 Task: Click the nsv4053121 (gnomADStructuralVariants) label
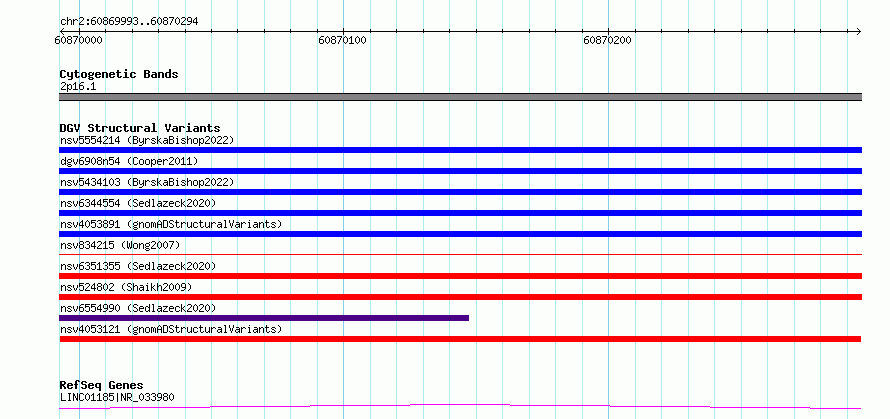coord(171,329)
